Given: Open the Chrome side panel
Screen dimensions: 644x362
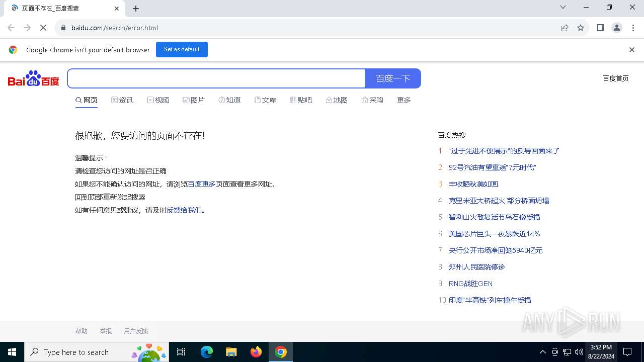Looking at the screenshot, I should pos(601,28).
